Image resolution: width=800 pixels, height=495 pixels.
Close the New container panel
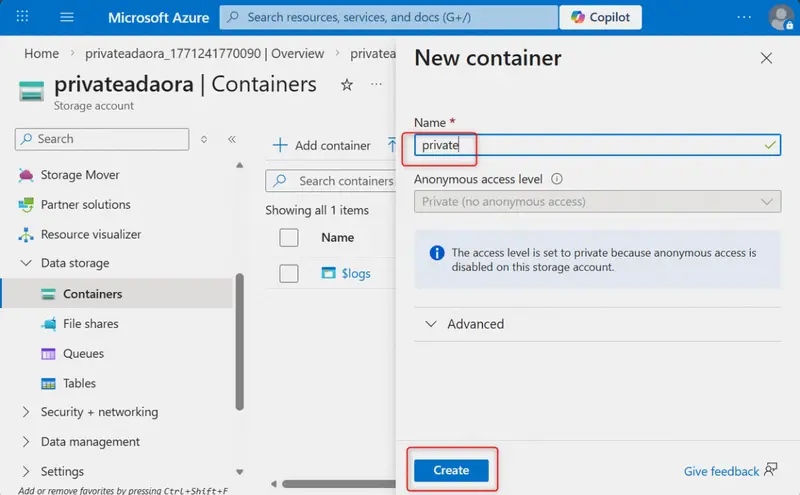[x=766, y=58]
